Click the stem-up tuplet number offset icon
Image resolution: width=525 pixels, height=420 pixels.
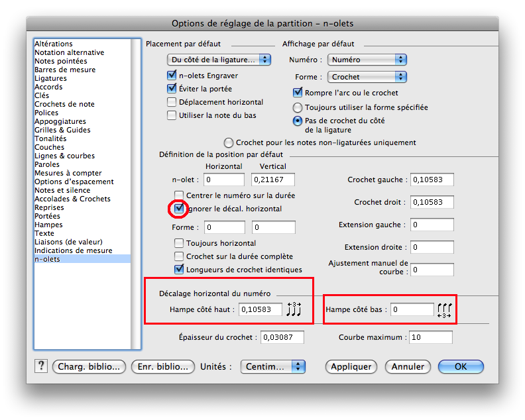pyautogui.click(x=294, y=309)
